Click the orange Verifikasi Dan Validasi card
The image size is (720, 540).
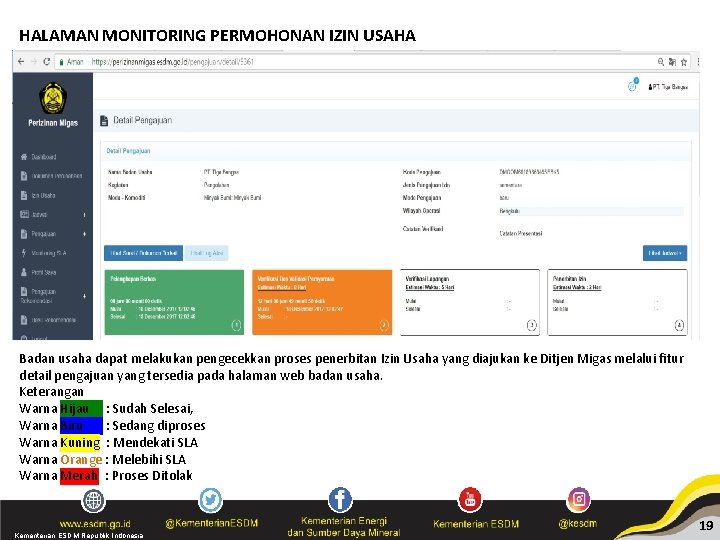(x=322, y=302)
